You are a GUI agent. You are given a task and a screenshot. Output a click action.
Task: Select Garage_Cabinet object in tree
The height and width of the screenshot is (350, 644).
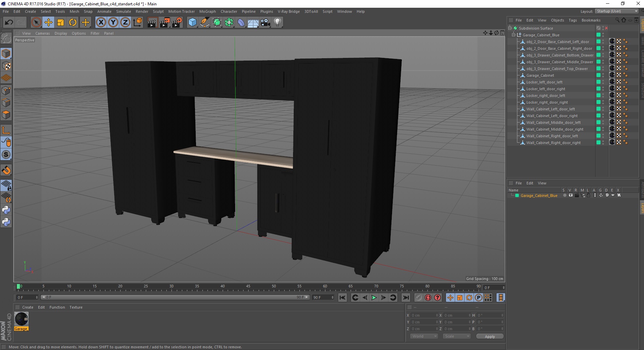pos(540,75)
